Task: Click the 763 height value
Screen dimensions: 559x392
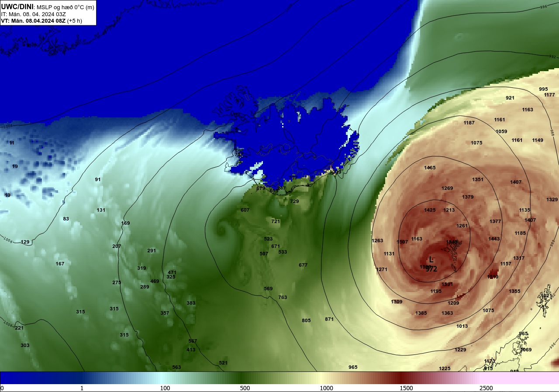Action: [283, 297]
